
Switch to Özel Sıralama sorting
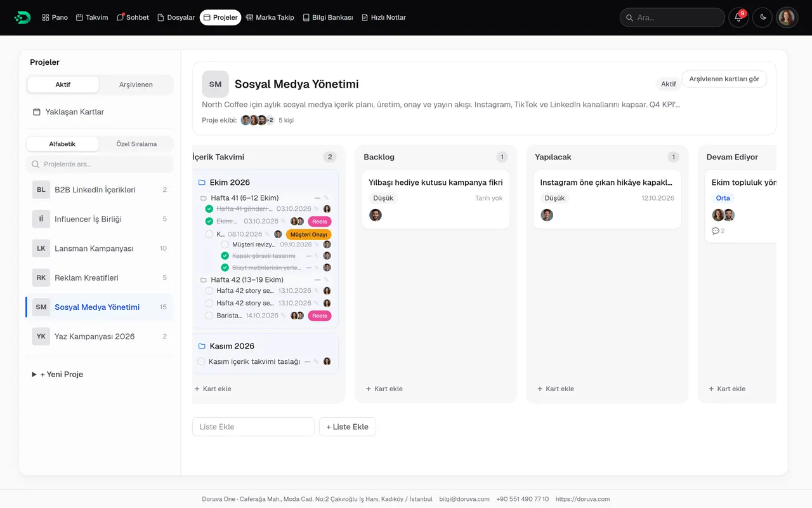tap(136, 144)
